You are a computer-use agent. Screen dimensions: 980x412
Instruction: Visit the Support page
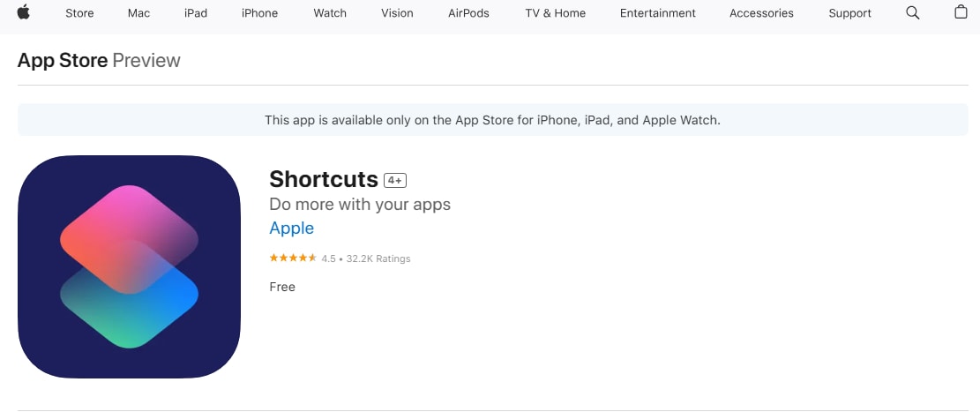pyautogui.click(x=850, y=13)
